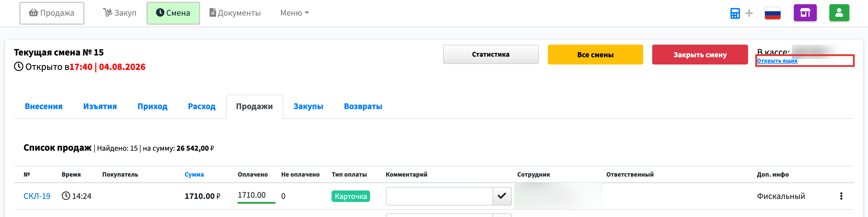Open the calculator icon in the header
The width and height of the screenshot is (868, 217).
[735, 14]
